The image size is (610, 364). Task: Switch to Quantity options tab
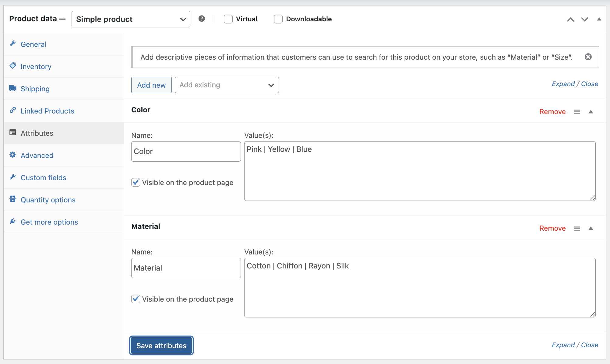(x=48, y=200)
